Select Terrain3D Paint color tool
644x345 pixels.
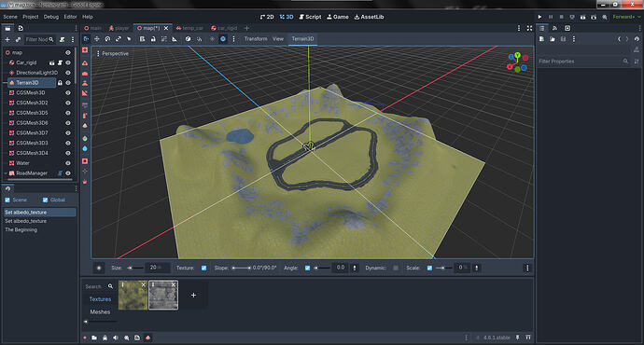[85, 138]
